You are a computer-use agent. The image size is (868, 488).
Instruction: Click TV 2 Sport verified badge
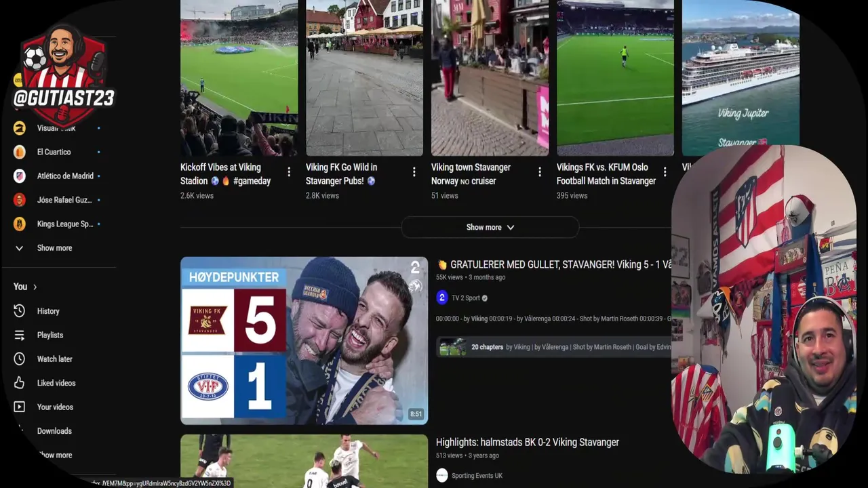(484, 298)
